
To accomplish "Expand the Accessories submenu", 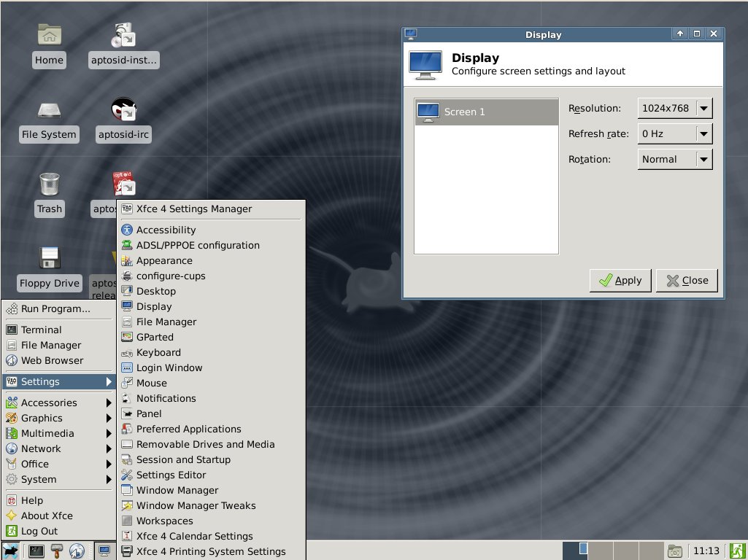I will (x=58, y=402).
